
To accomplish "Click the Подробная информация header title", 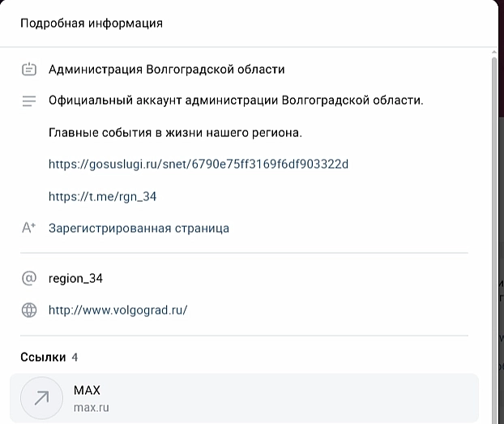I will [x=92, y=24].
